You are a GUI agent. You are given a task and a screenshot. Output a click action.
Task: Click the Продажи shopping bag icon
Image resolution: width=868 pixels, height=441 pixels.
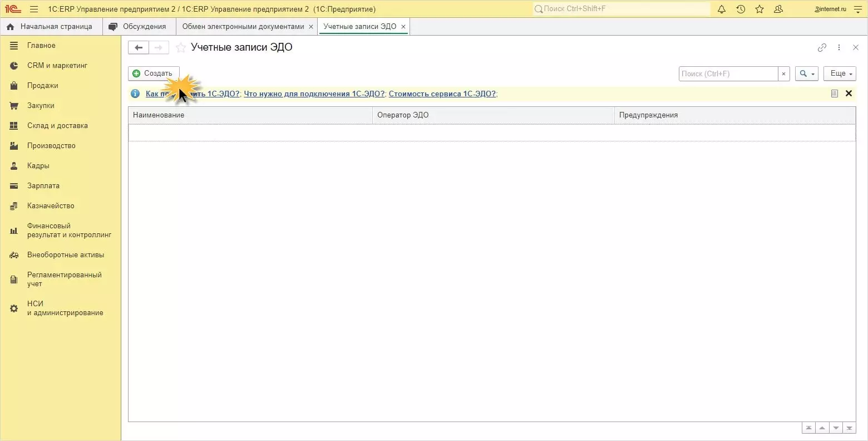tap(14, 86)
